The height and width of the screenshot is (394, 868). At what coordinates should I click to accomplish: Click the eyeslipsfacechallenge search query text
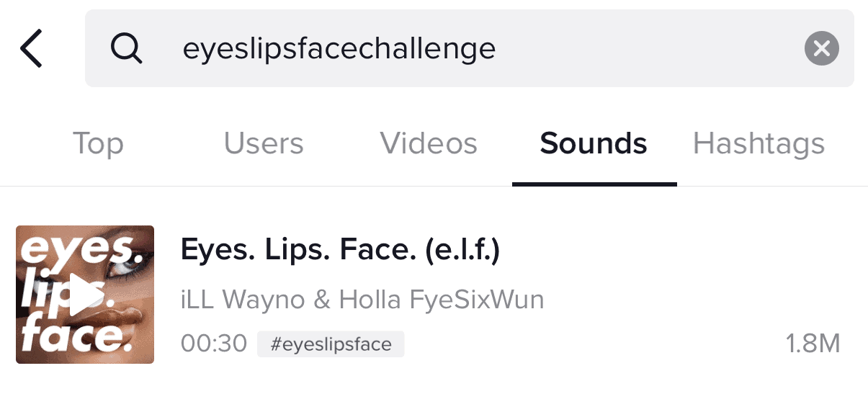pyautogui.click(x=339, y=49)
